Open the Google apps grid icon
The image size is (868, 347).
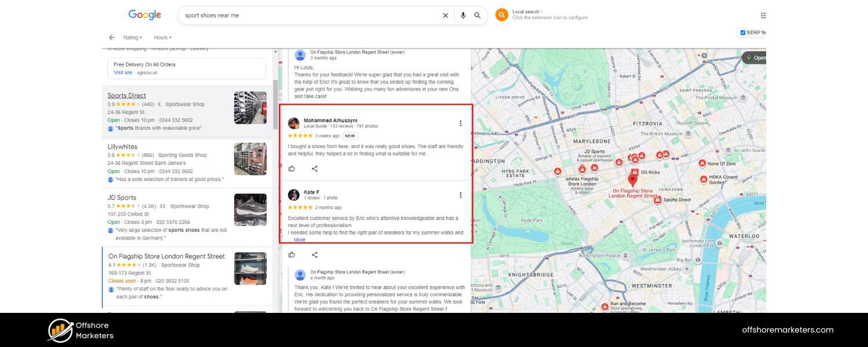click(763, 15)
